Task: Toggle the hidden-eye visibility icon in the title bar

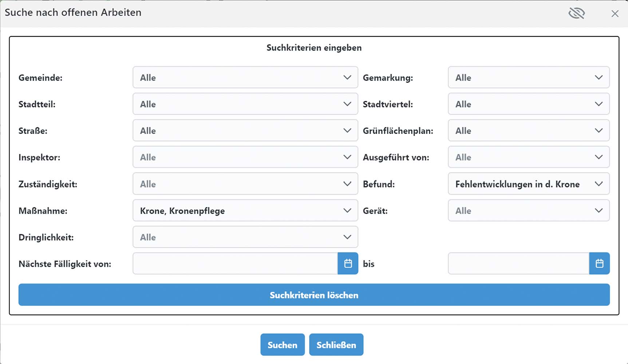Action: click(577, 13)
